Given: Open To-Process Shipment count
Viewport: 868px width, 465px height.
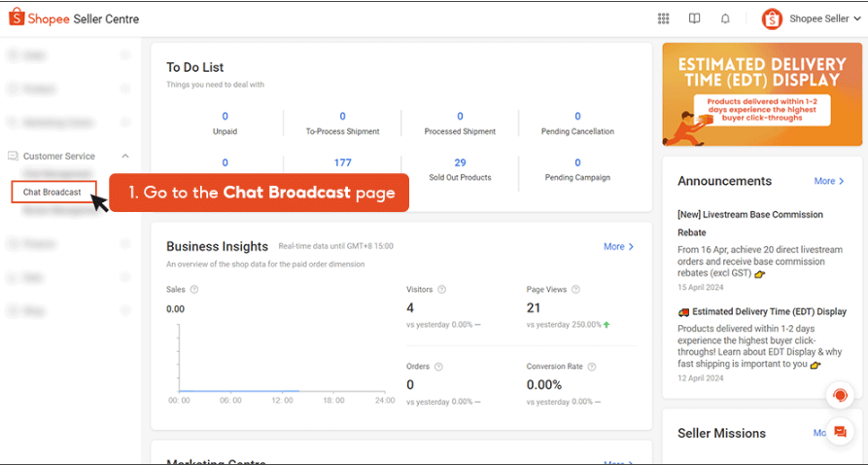Looking at the screenshot, I should click(343, 117).
